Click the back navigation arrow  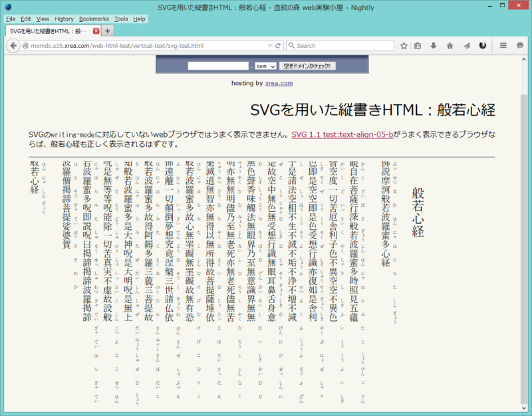tap(13, 46)
